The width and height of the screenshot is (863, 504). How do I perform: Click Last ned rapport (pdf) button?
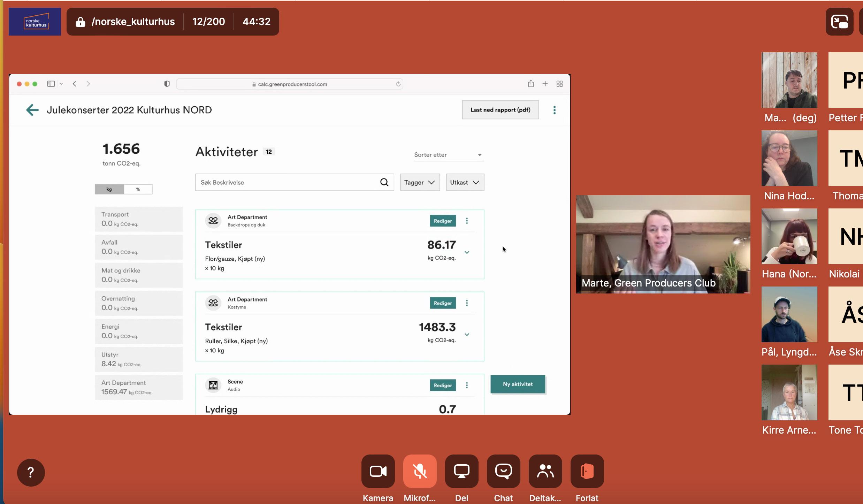pyautogui.click(x=500, y=110)
